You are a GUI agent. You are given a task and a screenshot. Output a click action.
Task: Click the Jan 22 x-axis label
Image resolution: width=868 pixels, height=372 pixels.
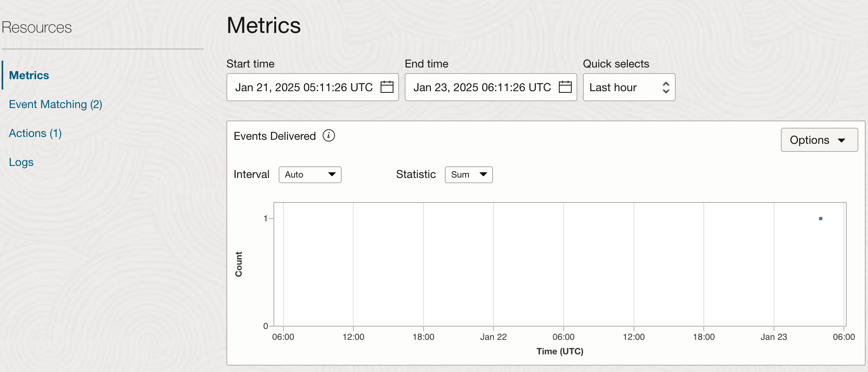(x=493, y=337)
